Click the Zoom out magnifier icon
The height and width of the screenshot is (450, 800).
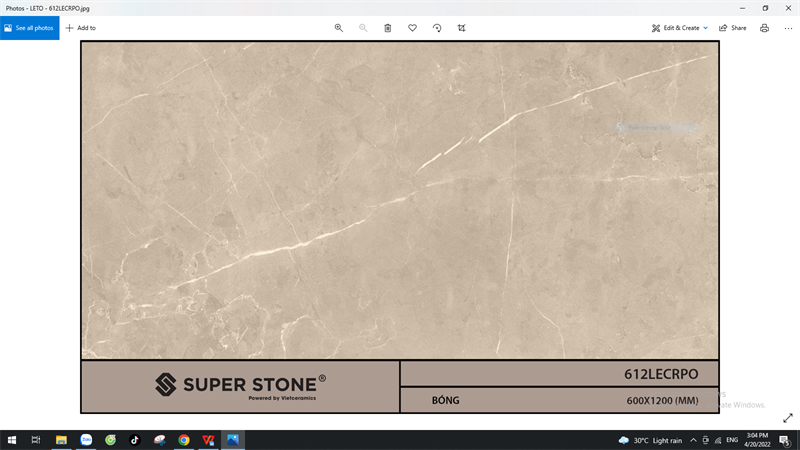point(363,28)
